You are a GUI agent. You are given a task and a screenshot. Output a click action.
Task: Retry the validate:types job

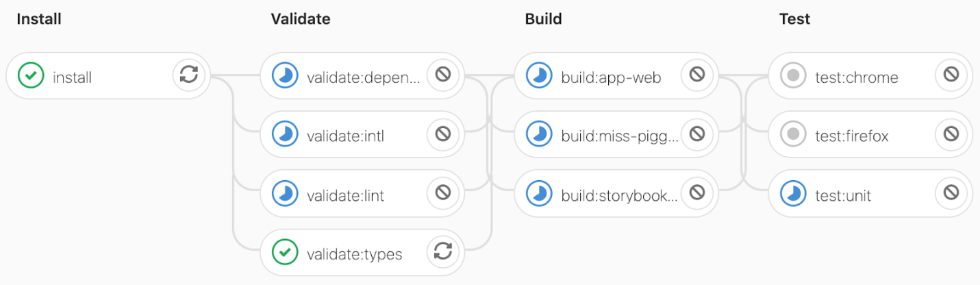[x=443, y=251]
